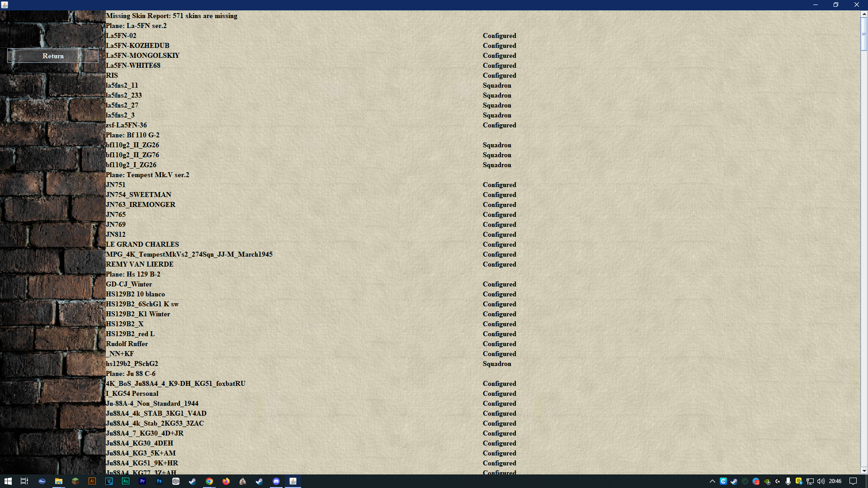Select the active Java app taskbar icon
The height and width of the screenshot is (488, 868).
coord(293,481)
